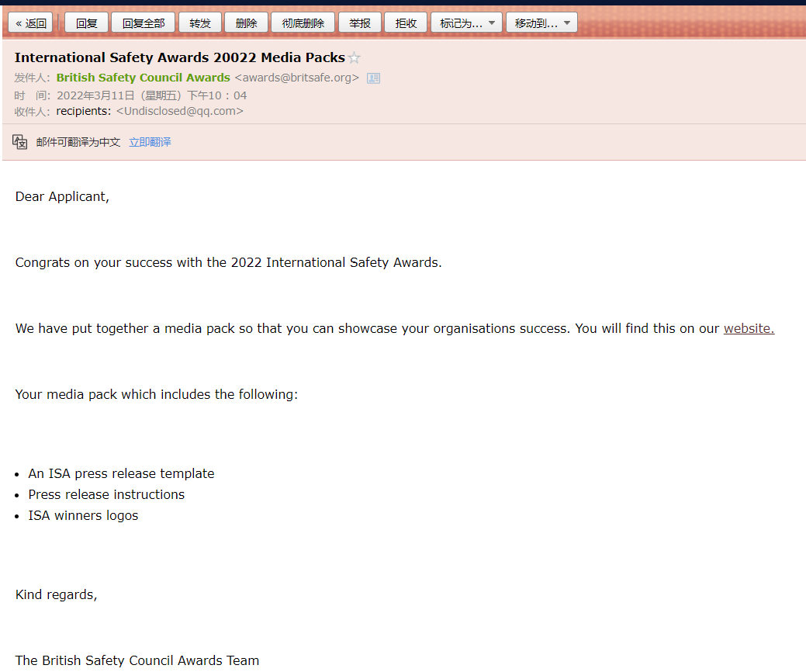Click the contact card icon beside sender email
This screenshot has width=806, height=672.
pos(373,78)
